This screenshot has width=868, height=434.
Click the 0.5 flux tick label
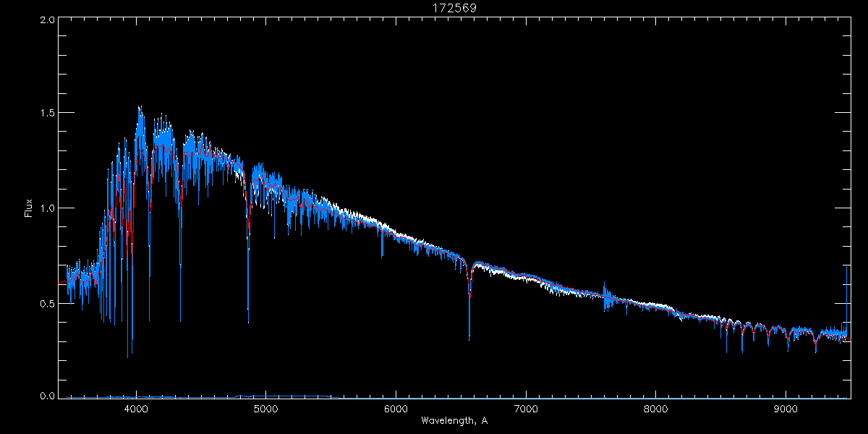pyautogui.click(x=47, y=303)
